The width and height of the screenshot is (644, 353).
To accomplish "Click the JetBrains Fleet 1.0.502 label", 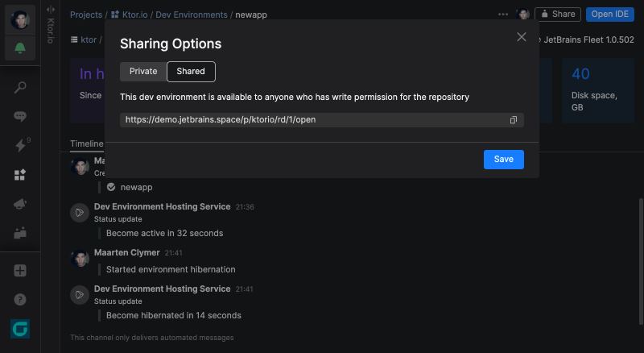I will 588,40.
